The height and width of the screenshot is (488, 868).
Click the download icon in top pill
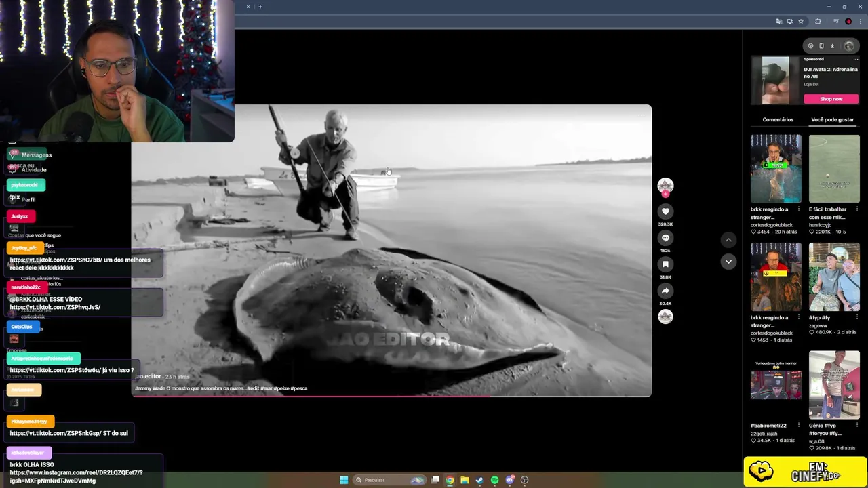point(832,46)
